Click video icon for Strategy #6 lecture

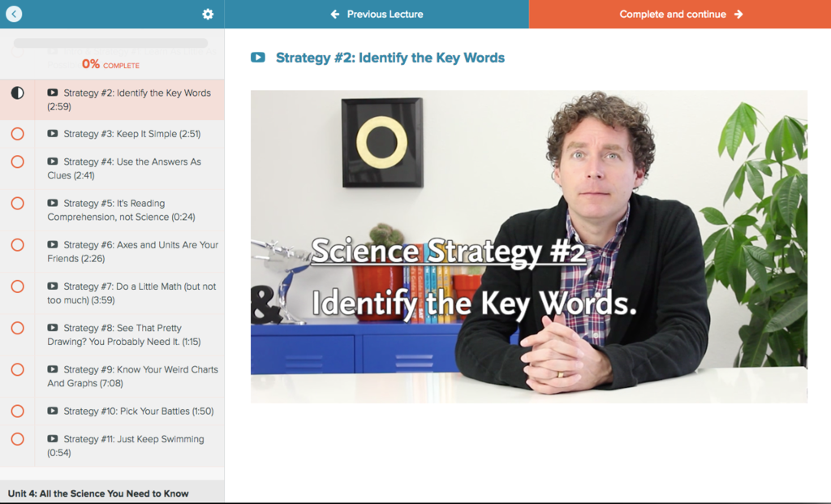pyautogui.click(x=53, y=244)
